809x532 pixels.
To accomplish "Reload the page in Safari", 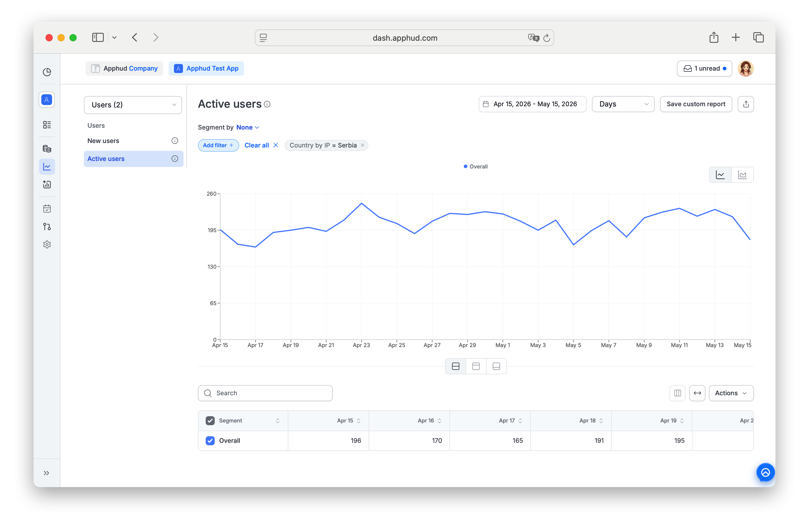I will coord(547,38).
